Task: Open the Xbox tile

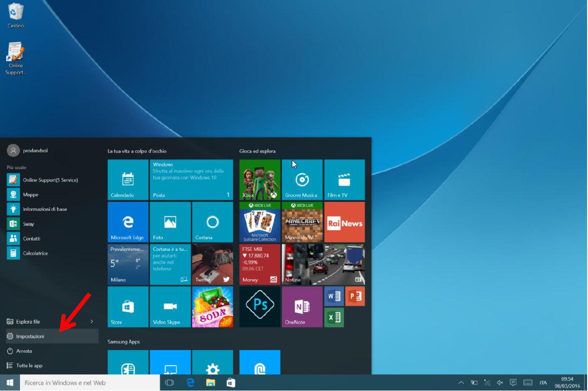Action: (x=260, y=180)
